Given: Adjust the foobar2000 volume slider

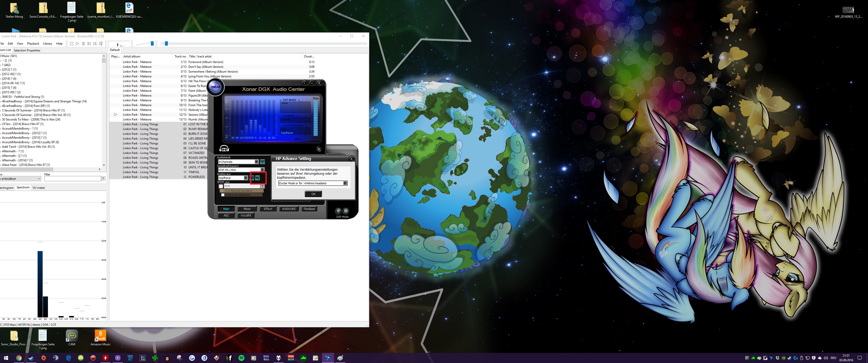Looking at the screenshot, I should [x=152, y=43].
